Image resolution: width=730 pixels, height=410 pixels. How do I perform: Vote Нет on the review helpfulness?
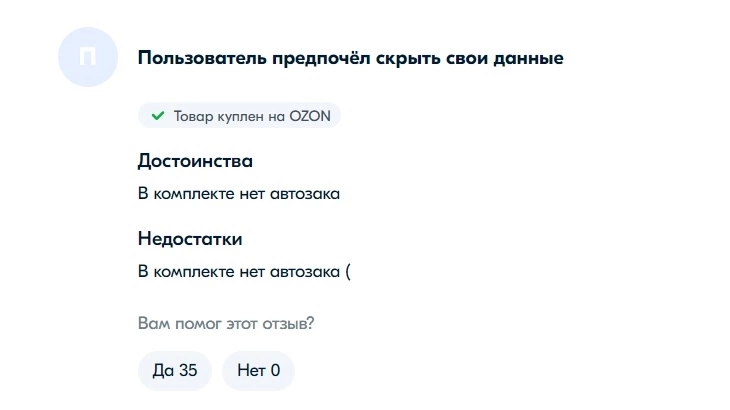point(258,370)
